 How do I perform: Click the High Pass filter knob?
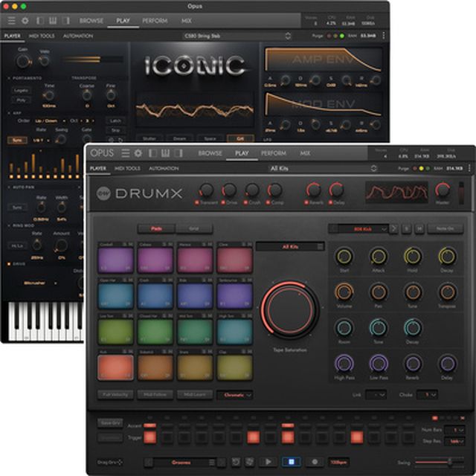tap(344, 364)
